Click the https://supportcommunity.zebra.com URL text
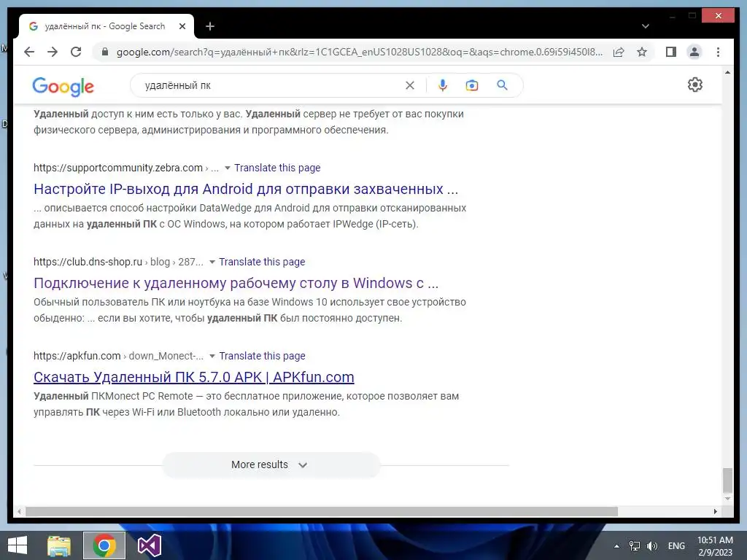Image resolution: width=747 pixels, height=560 pixels. pos(118,168)
